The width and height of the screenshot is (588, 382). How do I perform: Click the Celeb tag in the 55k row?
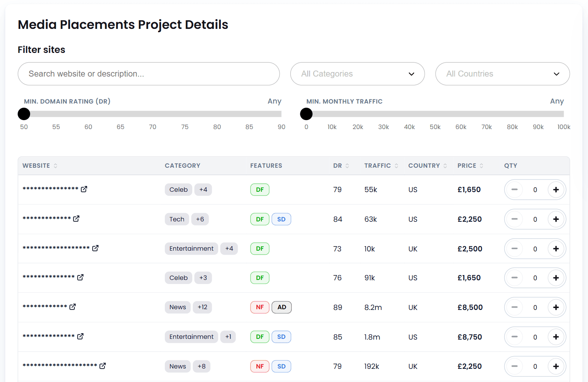(x=178, y=189)
